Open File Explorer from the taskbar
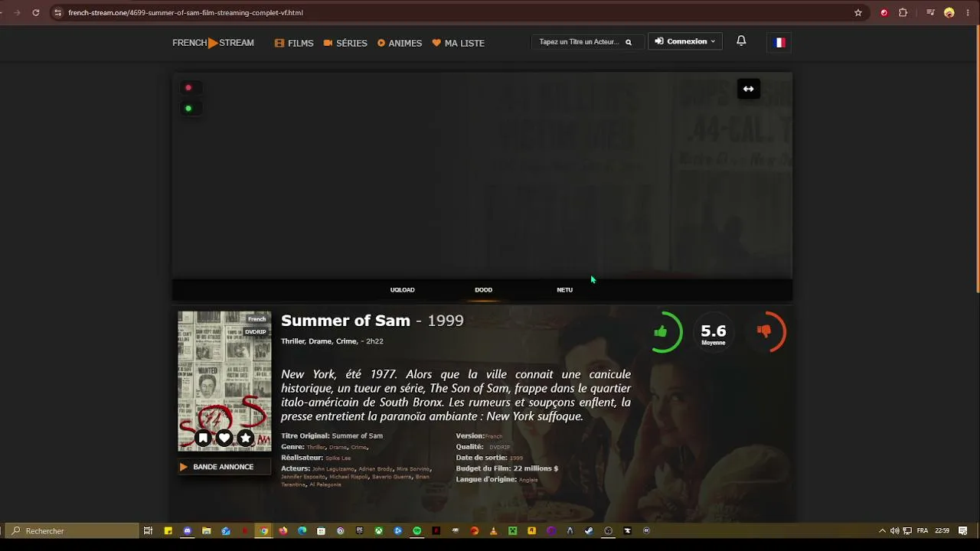This screenshot has width=980, height=551. pyautogui.click(x=206, y=531)
